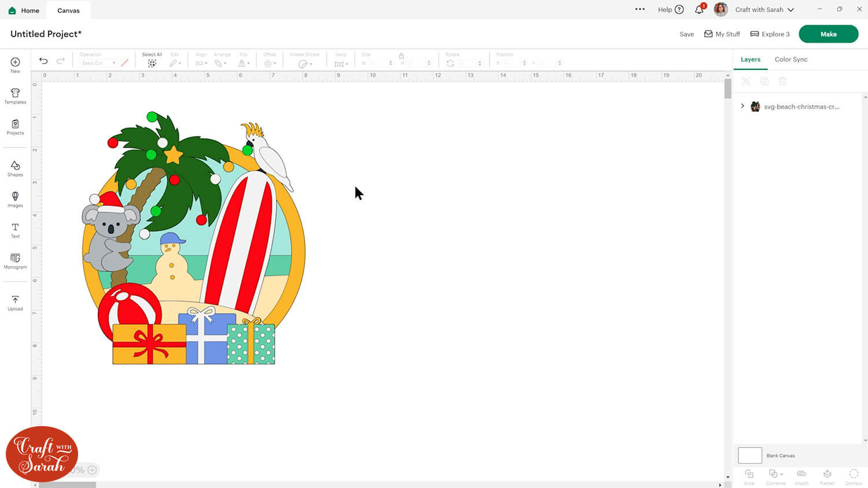Click the Select All icon
The image size is (868, 488).
(152, 63)
